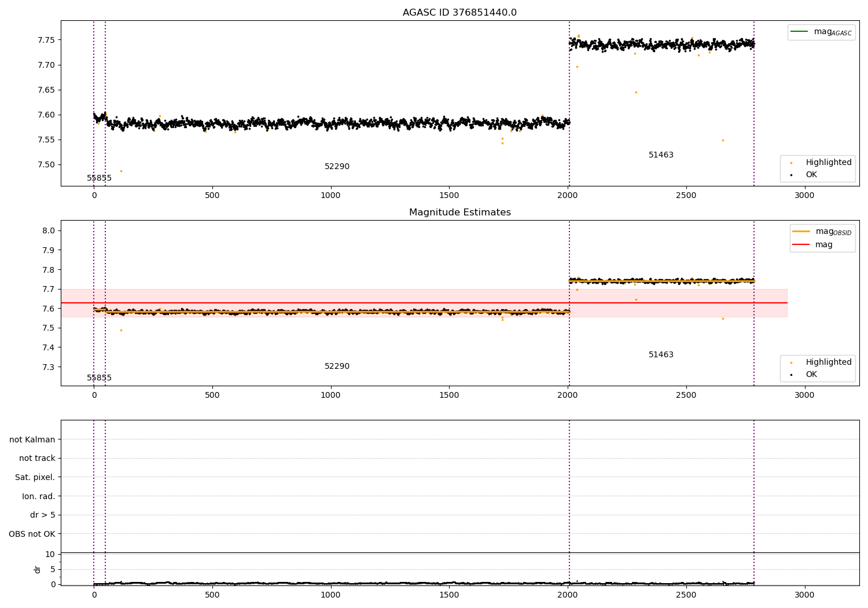Click the plot title "AGASC ID 376851440.0"
The width and height of the screenshot is (868, 608).
point(459,13)
